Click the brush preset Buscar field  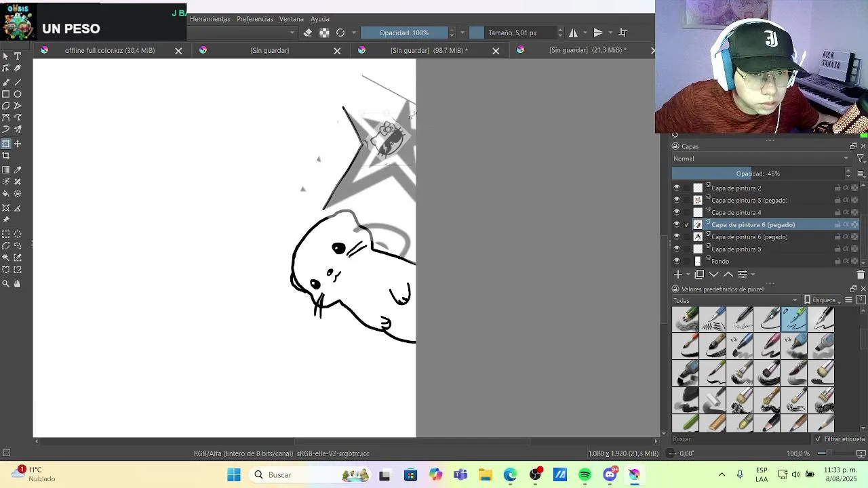[740, 439]
